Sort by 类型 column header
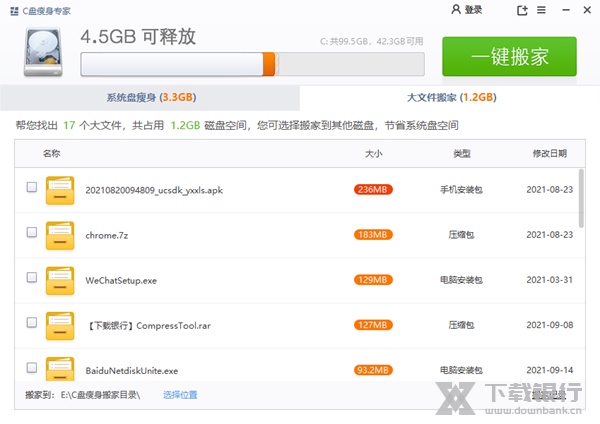This screenshot has width=600, height=424. tap(461, 154)
